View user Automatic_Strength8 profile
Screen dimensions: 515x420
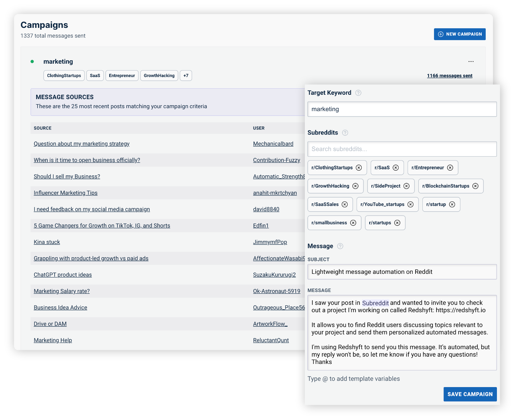click(x=279, y=177)
